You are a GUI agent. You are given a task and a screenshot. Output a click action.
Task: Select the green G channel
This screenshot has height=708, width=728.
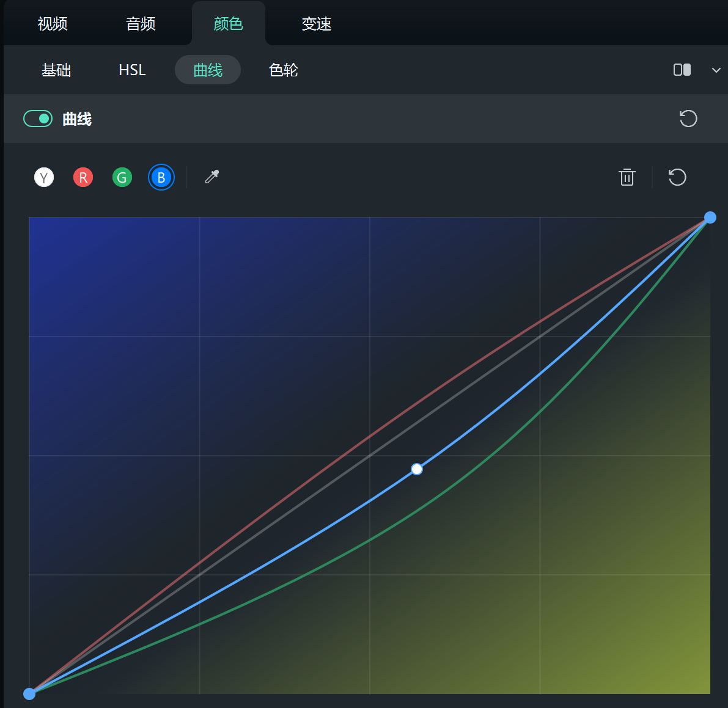pos(122,178)
